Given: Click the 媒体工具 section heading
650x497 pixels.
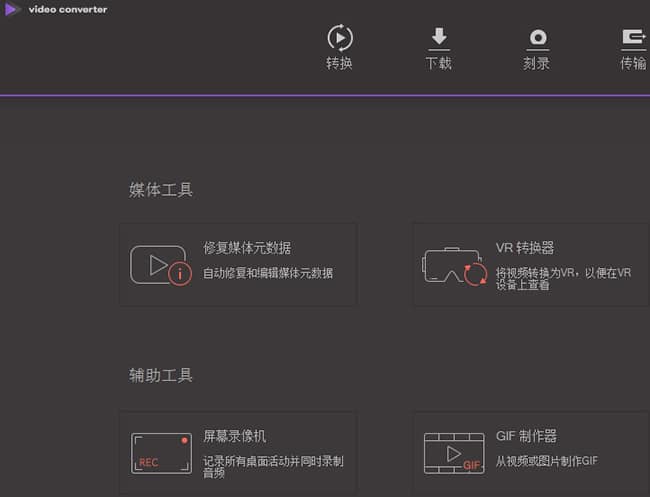Looking at the screenshot, I should 161,190.
